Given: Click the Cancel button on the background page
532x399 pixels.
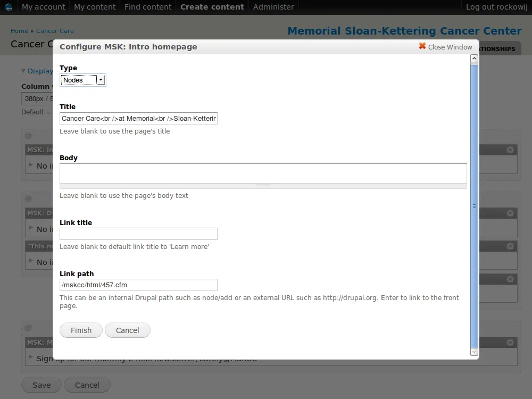Looking at the screenshot, I should (87, 385).
